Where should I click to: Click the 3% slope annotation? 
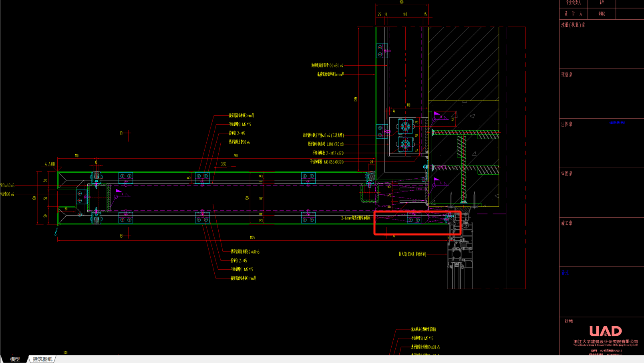tap(223, 164)
